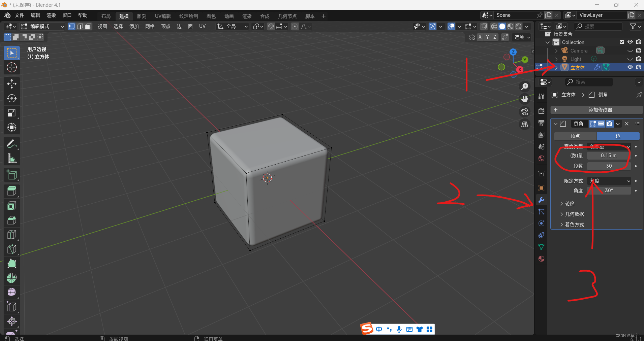
Task: Switch to the 雕刻 workspace tab
Action: point(142,16)
